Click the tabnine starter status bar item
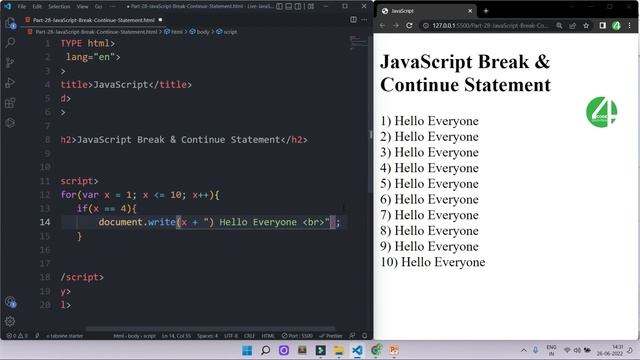Screen dimensions: 640x360 pyautogui.click(x=64, y=336)
